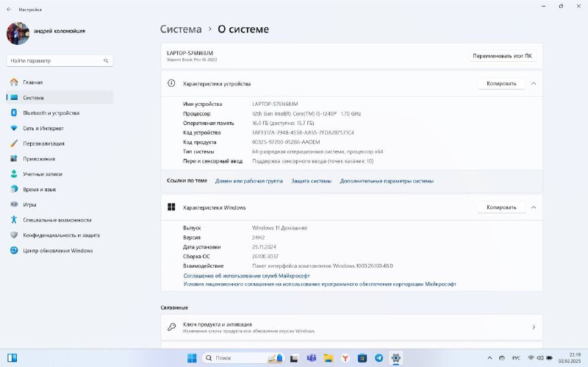
Task: Open the Время и язык globe icon
Action: [x=14, y=189]
